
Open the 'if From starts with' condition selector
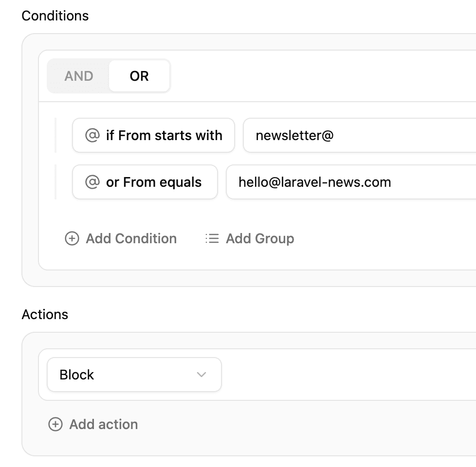[153, 135]
